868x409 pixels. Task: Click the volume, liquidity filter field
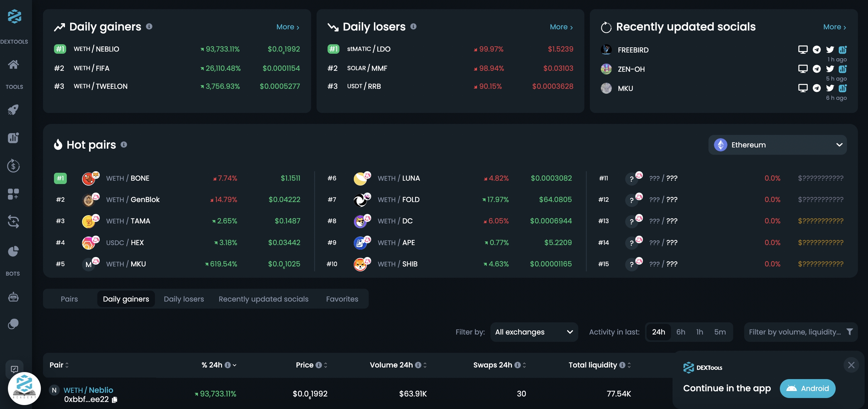point(801,332)
